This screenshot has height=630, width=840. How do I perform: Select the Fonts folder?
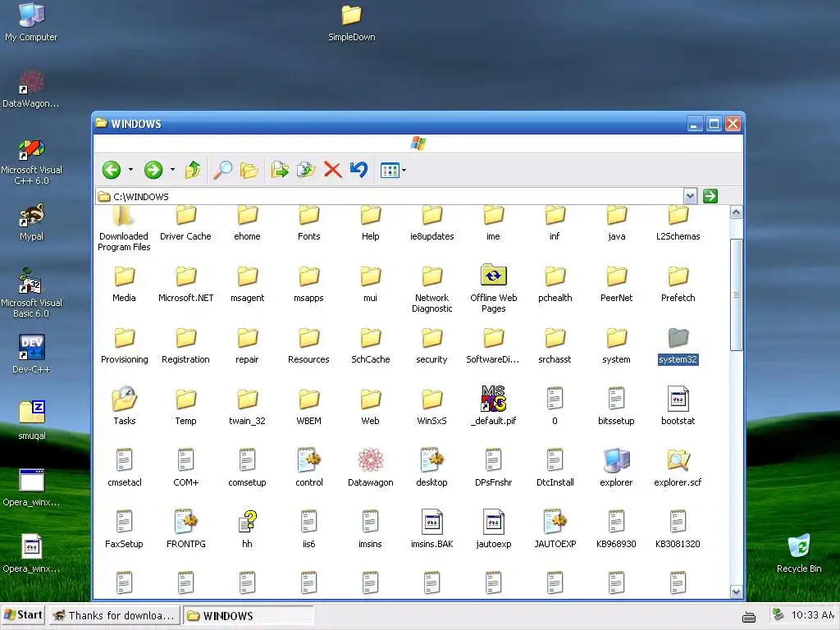pos(308,224)
